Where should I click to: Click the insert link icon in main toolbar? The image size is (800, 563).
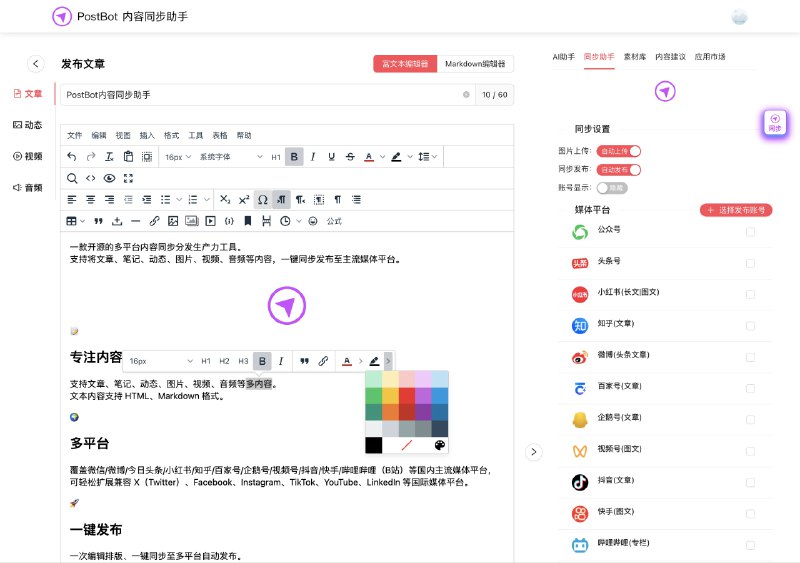(154, 220)
